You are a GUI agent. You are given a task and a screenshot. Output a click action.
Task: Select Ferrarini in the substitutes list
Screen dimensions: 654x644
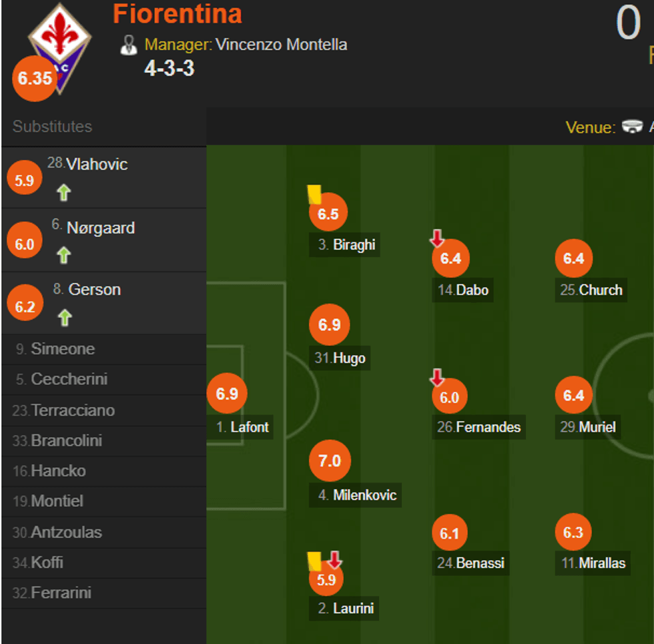tap(61, 593)
